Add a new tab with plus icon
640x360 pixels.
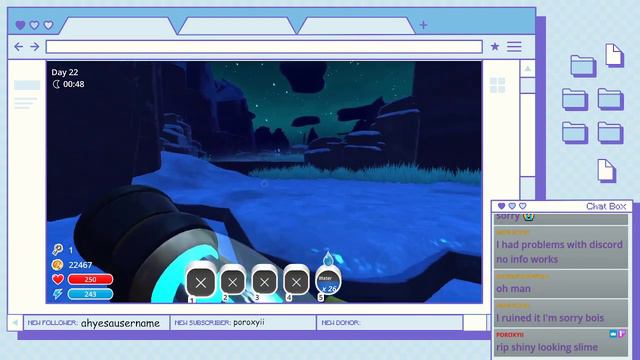coord(423,25)
